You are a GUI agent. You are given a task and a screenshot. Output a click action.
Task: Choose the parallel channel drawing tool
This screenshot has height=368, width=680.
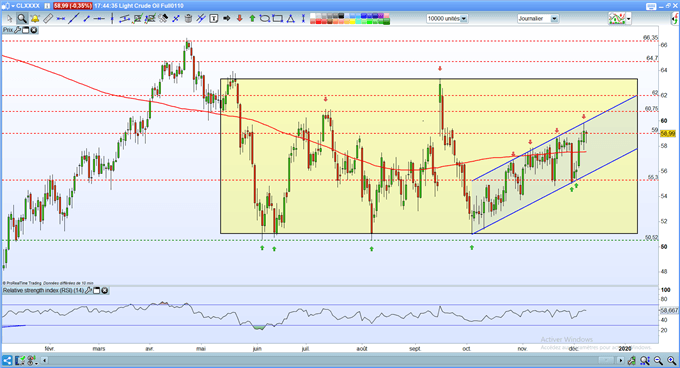click(125, 19)
